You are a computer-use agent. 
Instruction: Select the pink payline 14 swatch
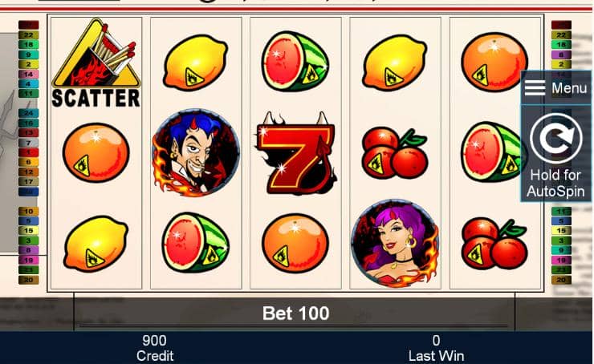pos(28,74)
